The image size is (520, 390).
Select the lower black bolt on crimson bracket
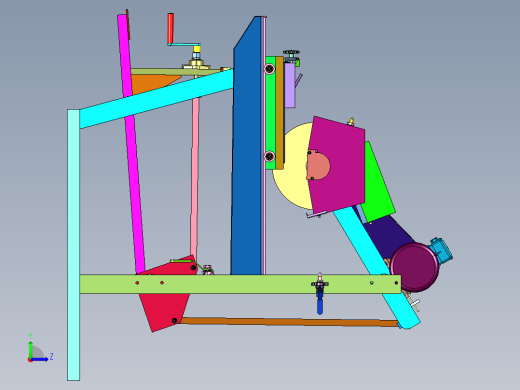pos(174,321)
